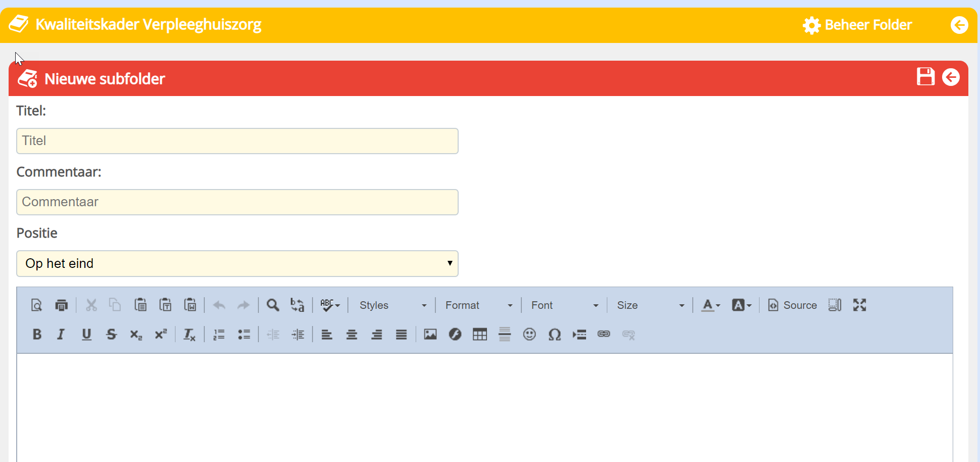This screenshot has height=462, width=980.
Task: Click the Cut scissors icon
Action: pos(91,305)
